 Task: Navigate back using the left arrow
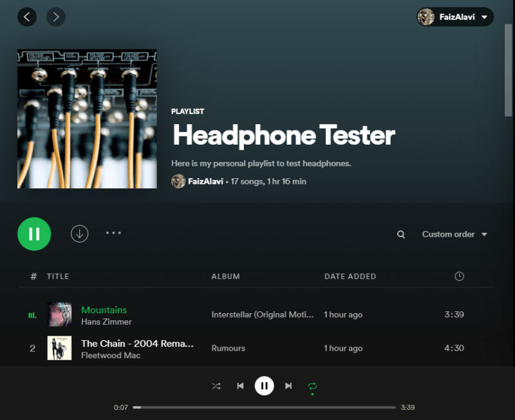coord(27,17)
